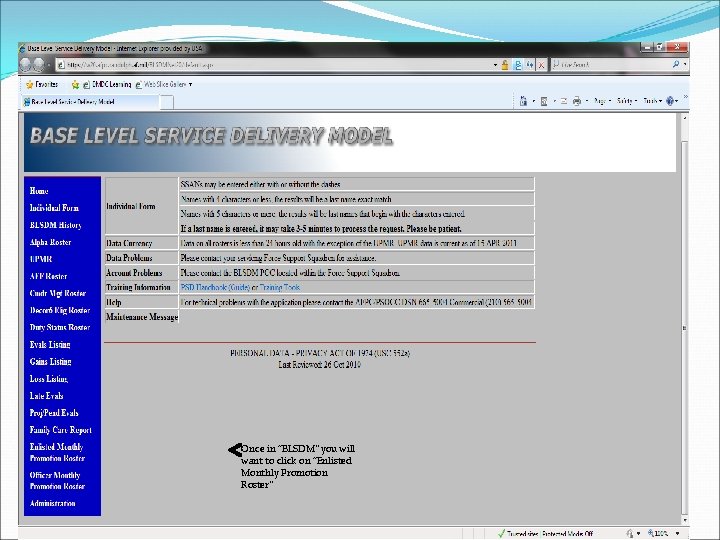Click the Home icon in command bar
Screen dimensions: 720x540
coord(523,101)
